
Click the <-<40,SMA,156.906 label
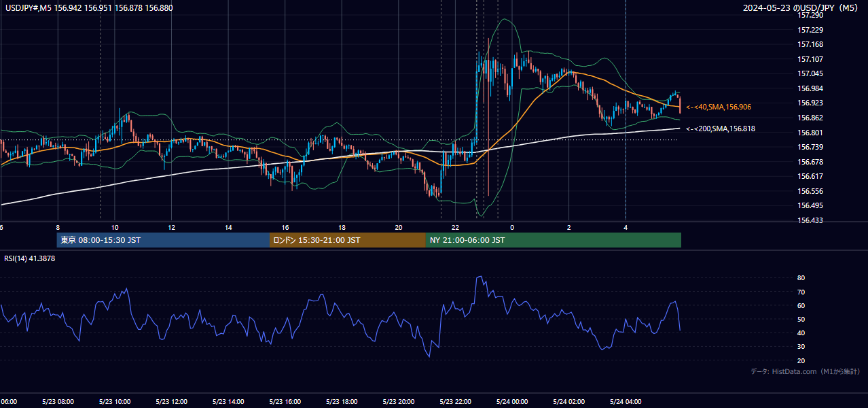coord(719,107)
